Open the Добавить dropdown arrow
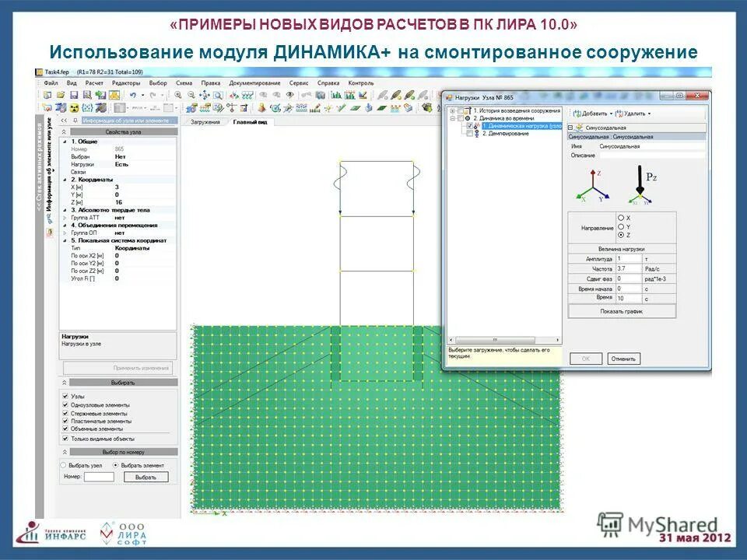 coord(612,114)
